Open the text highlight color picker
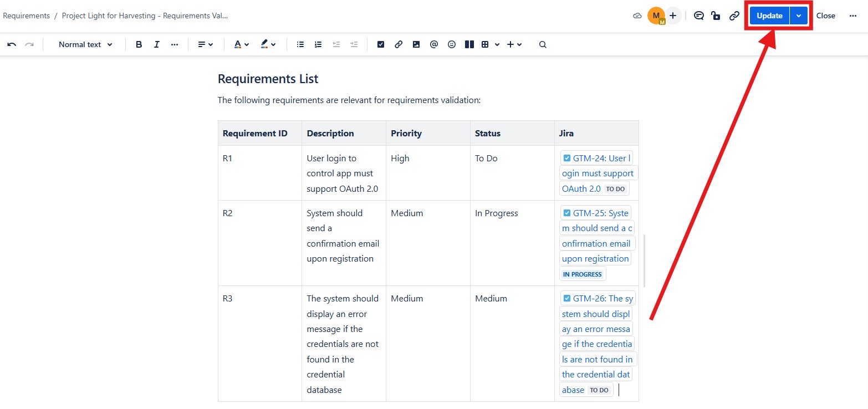Image resolution: width=868 pixels, height=409 pixels. [x=265, y=44]
